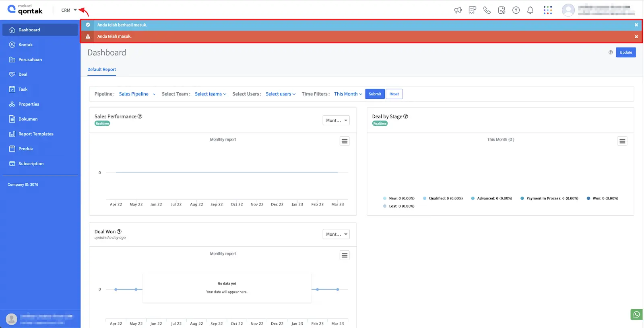Click the New stage legend color dot
This screenshot has width=644, height=328.
(x=385, y=198)
